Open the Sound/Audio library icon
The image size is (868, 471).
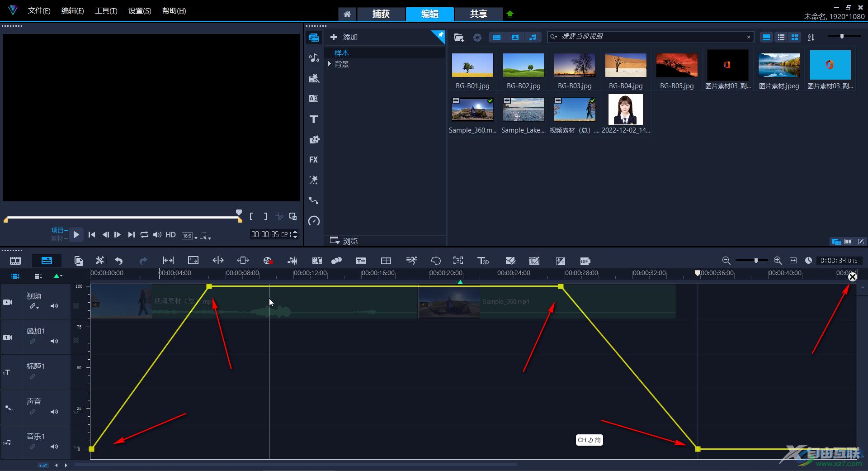point(314,58)
